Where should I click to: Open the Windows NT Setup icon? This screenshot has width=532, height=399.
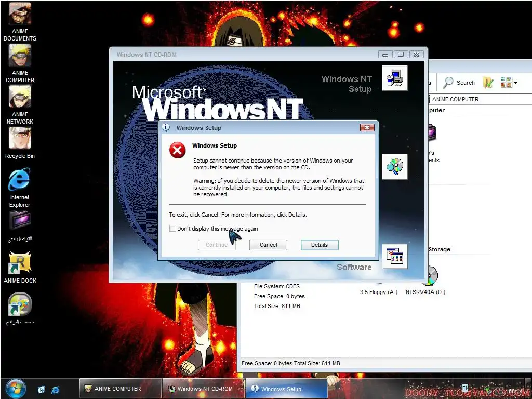tap(395, 78)
